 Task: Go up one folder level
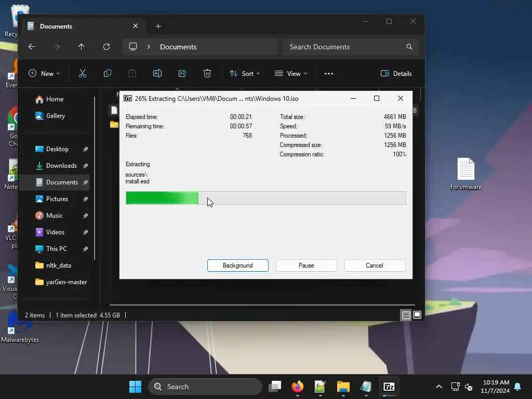pyautogui.click(x=81, y=47)
